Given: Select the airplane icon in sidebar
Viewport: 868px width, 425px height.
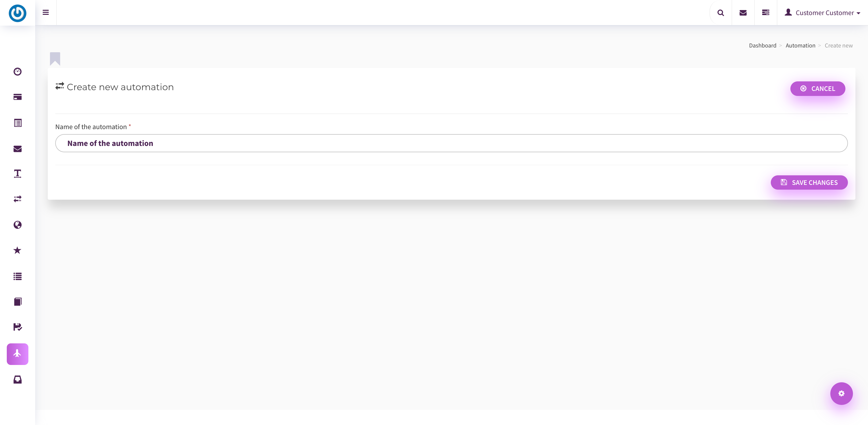Looking at the screenshot, I should click(x=18, y=354).
